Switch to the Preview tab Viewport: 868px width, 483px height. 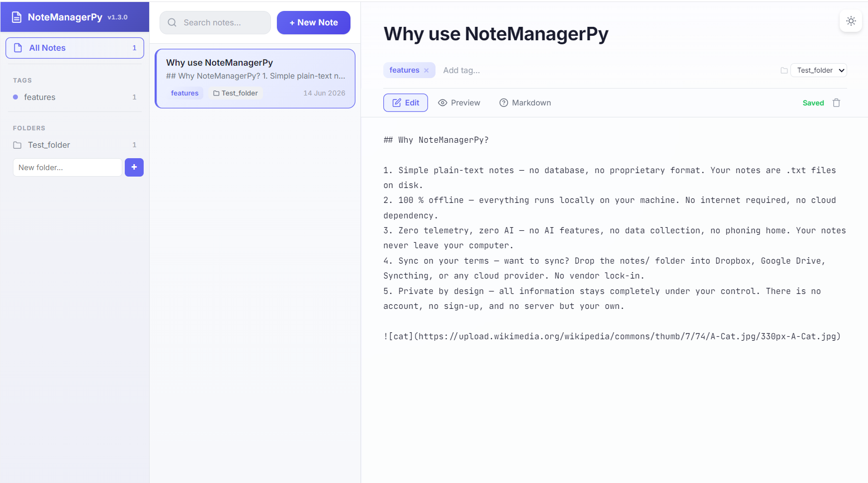tap(459, 103)
